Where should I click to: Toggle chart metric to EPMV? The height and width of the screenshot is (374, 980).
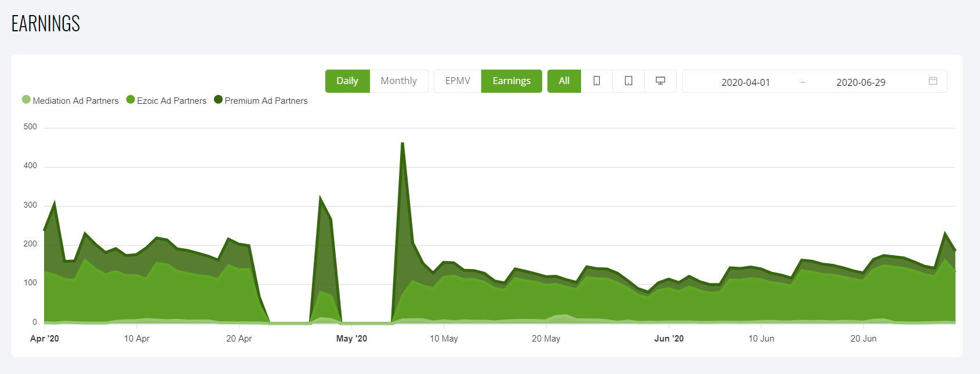458,81
